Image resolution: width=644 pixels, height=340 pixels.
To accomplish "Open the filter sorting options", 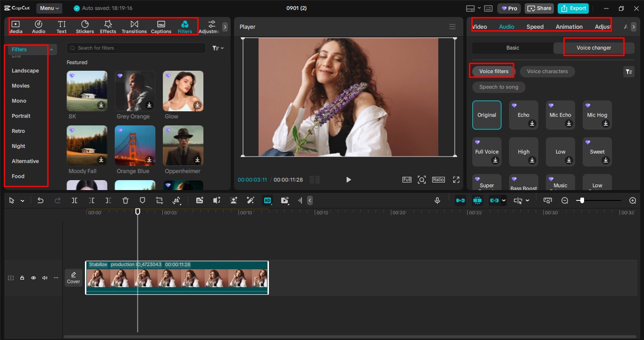I will click(x=217, y=48).
